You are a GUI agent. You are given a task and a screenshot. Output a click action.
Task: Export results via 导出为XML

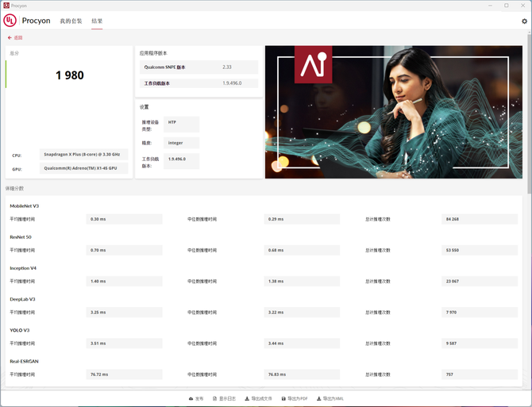click(330, 398)
